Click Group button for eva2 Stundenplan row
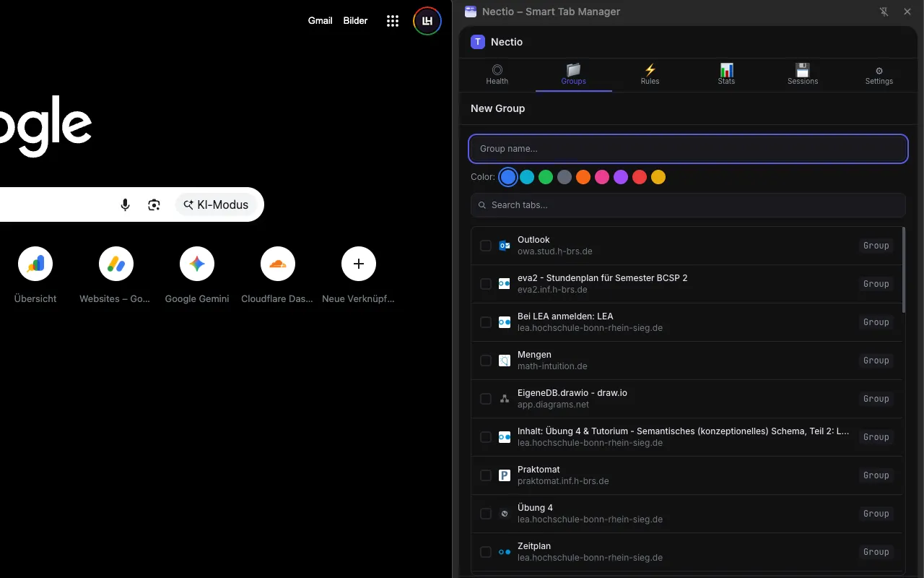 (x=876, y=284)
